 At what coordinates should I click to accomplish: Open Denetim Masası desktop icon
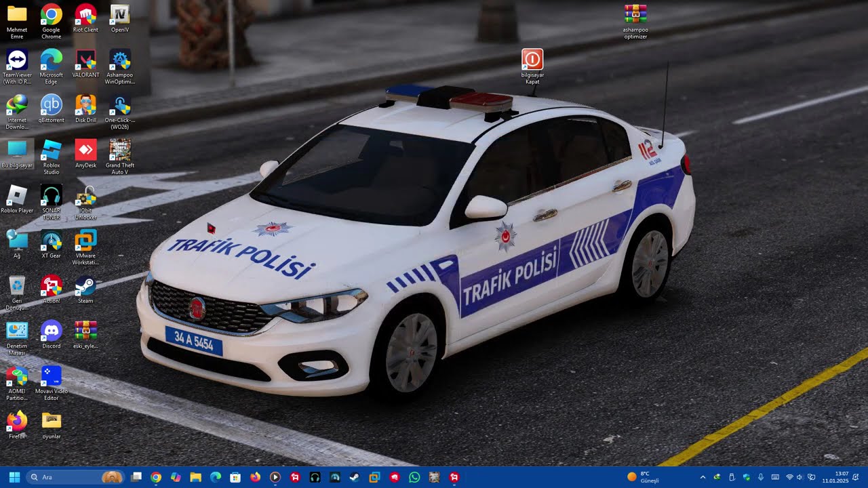point(17,338)
